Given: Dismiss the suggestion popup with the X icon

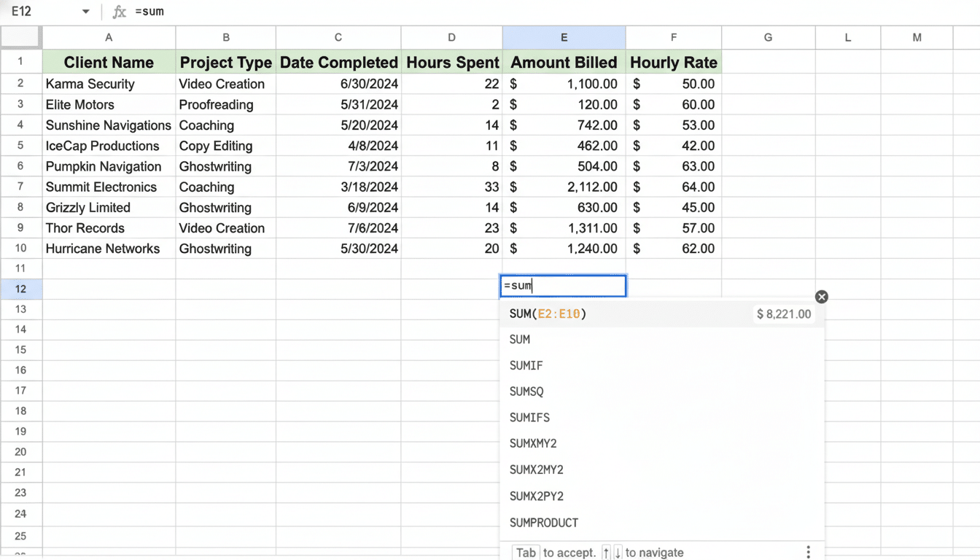Looking at the screenshot, I should click(x=822, y=297).
